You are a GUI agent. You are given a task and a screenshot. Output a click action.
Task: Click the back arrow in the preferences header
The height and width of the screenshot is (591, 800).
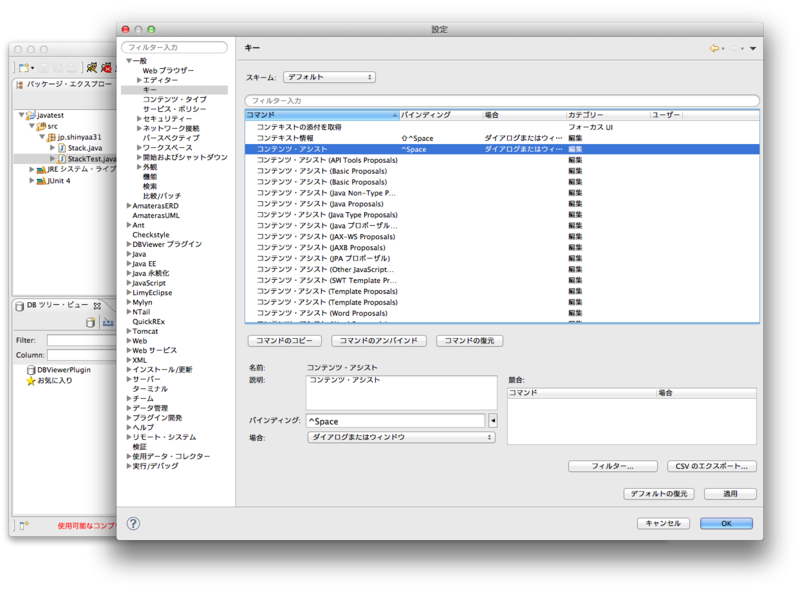click(x=714, y=48)
